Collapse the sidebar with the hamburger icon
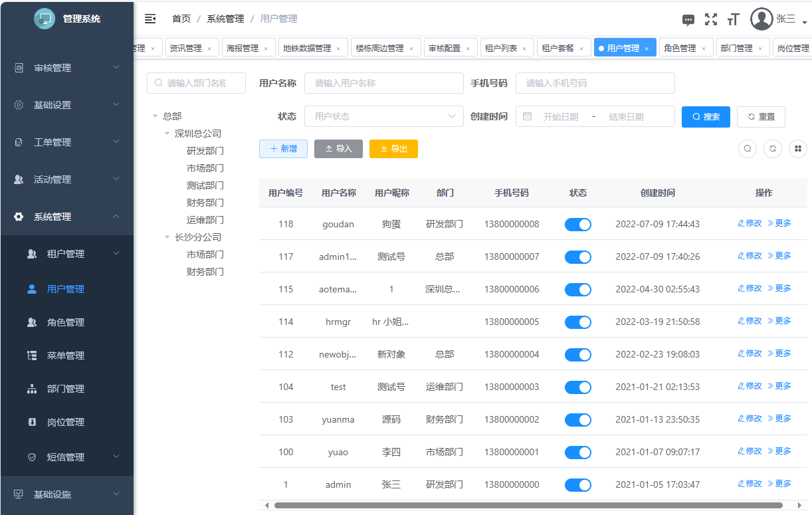Image resolution: width=812 pixels, height=515 pixels. click(150, 19)
